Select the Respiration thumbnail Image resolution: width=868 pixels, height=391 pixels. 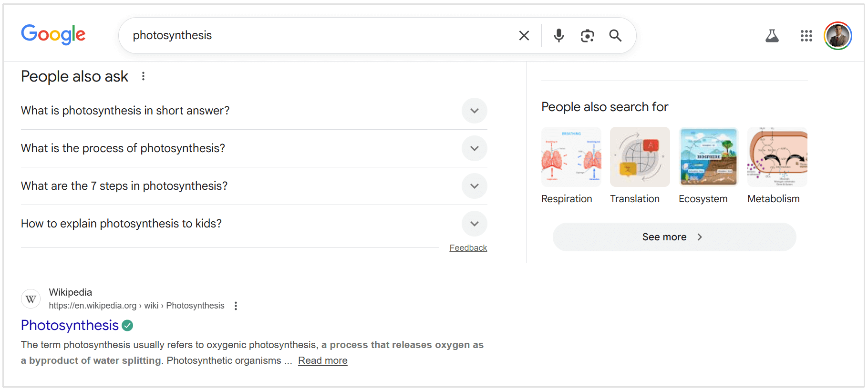pos(571,157)
